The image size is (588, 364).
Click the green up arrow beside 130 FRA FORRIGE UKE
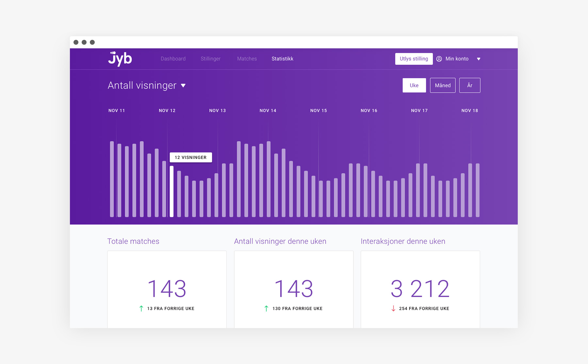tap(266, 309)
